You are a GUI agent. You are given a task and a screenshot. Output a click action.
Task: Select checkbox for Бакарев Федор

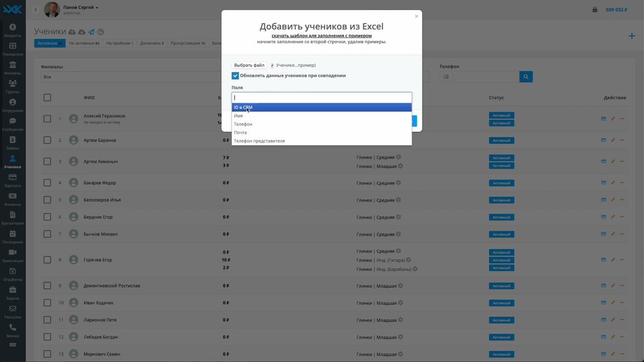47,183
